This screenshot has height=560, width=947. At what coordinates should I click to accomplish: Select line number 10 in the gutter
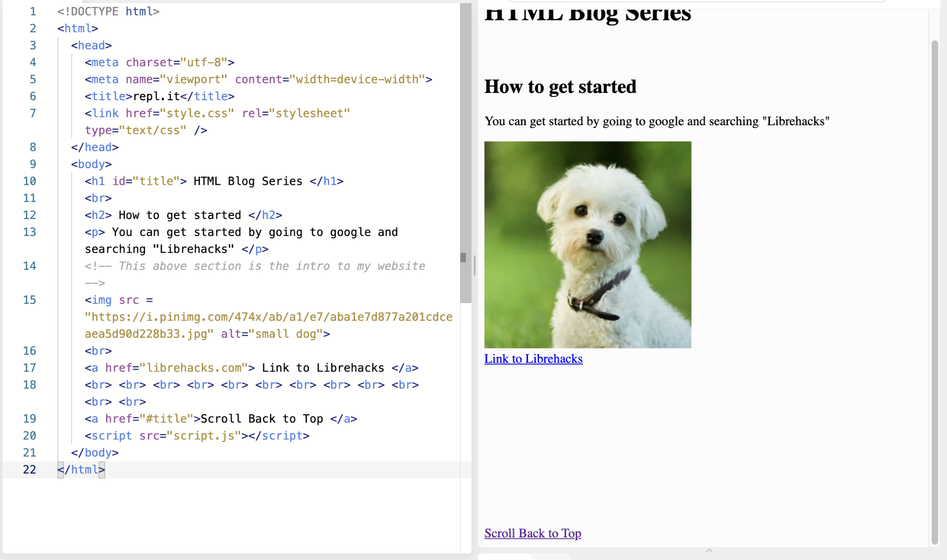tap(30, 181)
